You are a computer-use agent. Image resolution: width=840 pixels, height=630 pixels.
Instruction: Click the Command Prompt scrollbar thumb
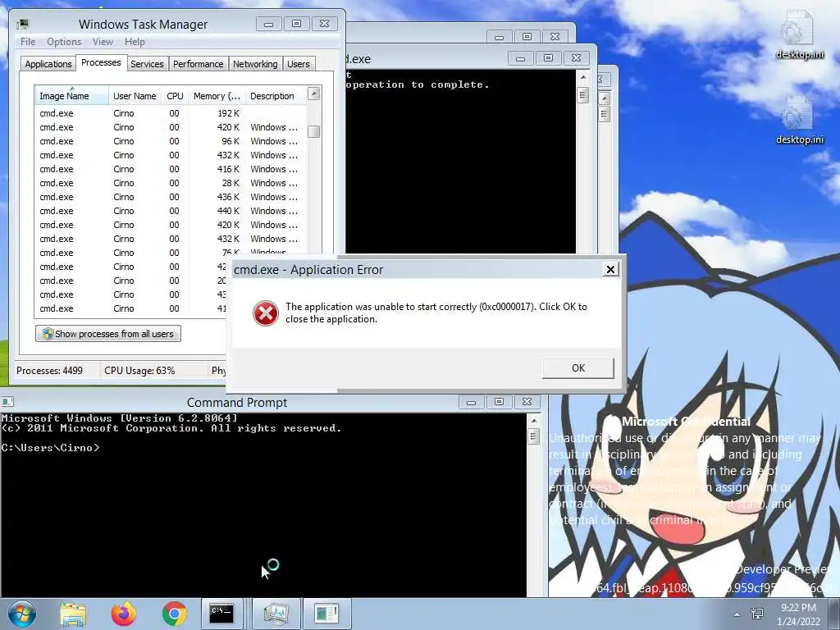pyautogui.click(x=533, y=436)
